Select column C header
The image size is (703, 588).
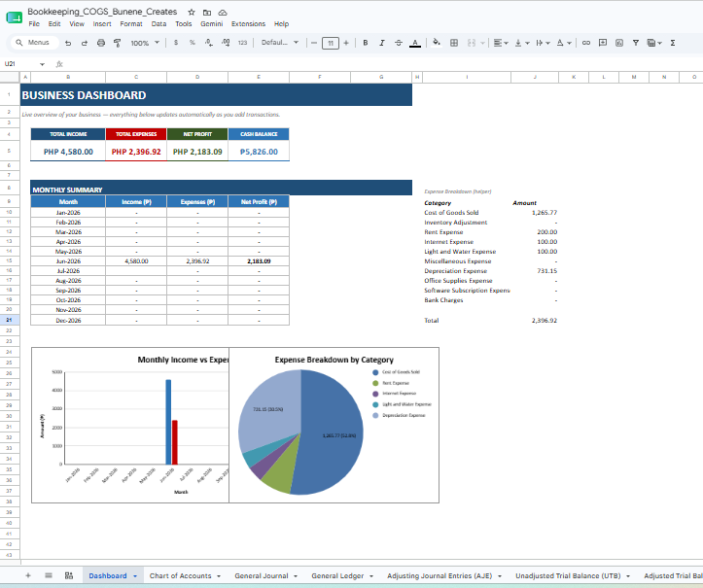tap(136, 77)
